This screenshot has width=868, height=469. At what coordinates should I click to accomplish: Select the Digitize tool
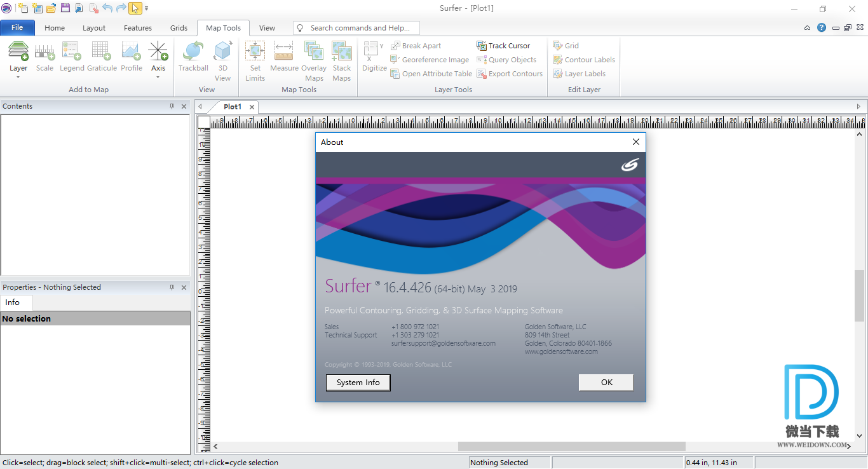pyautogui.click(x=374, y=57)
